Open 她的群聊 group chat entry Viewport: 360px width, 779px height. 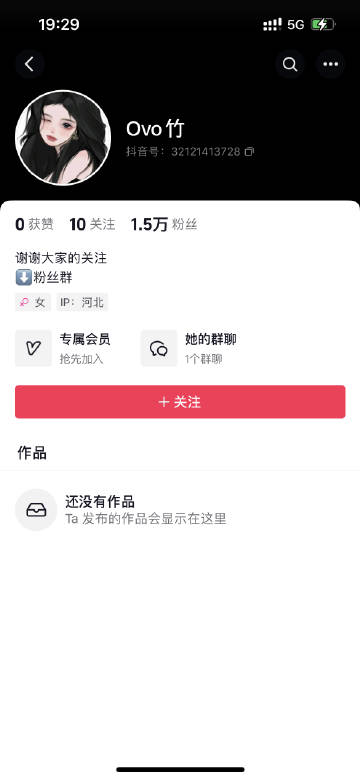tap(189, 348)
